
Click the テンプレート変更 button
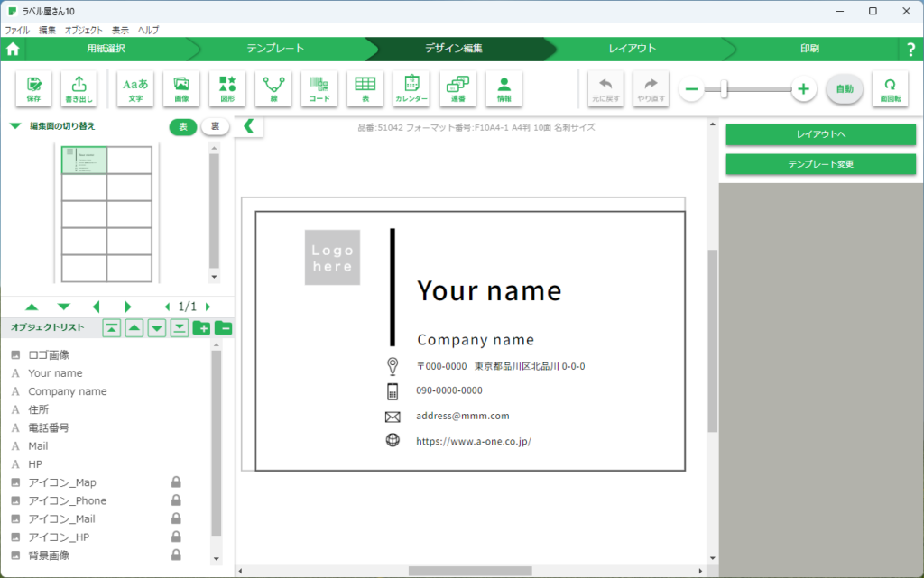(820, 164)
